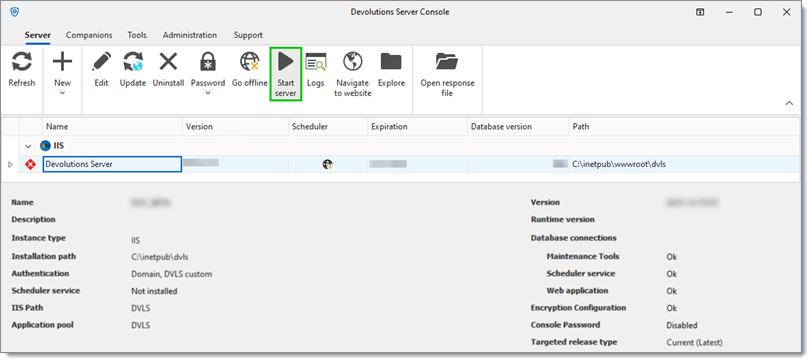
Task: Start the server with the play icon
Action: (285, 62)
